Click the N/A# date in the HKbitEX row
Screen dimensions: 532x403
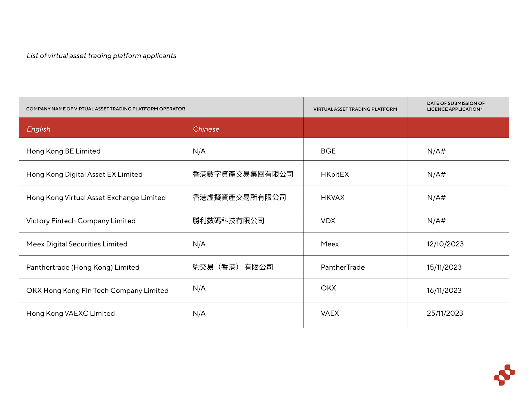point(436,174)
